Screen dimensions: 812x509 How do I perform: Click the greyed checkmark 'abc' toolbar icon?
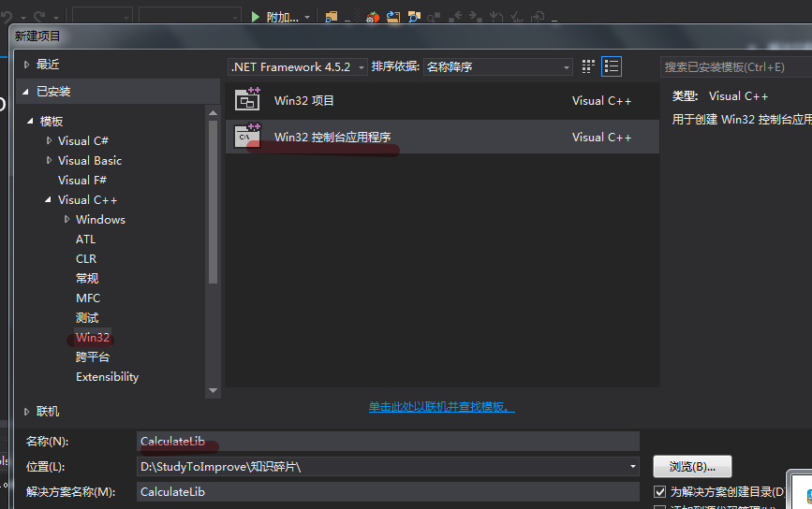point(517,18)
